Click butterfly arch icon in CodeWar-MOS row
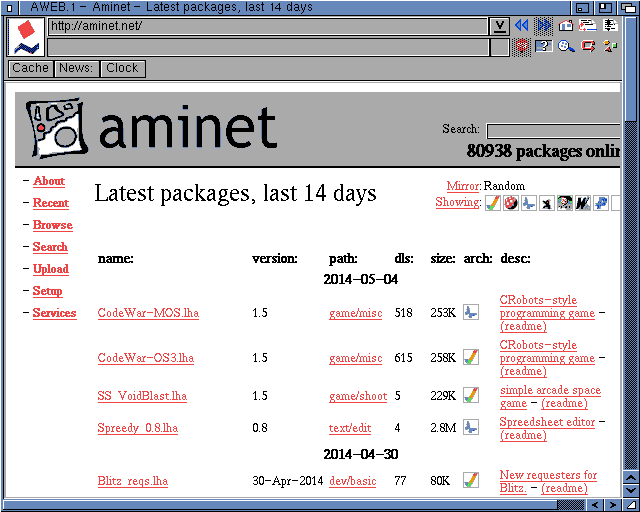This screenshot has width=640, height=512. pos(471,312)
